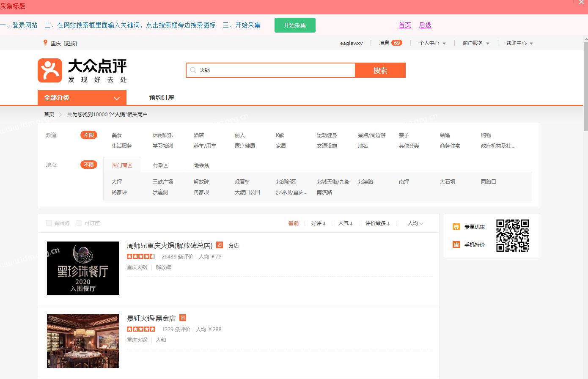Viewport: 588px width, 379px height.
Task: Switch to the 热门商区 tab
Action: click(x=122, y=165)
